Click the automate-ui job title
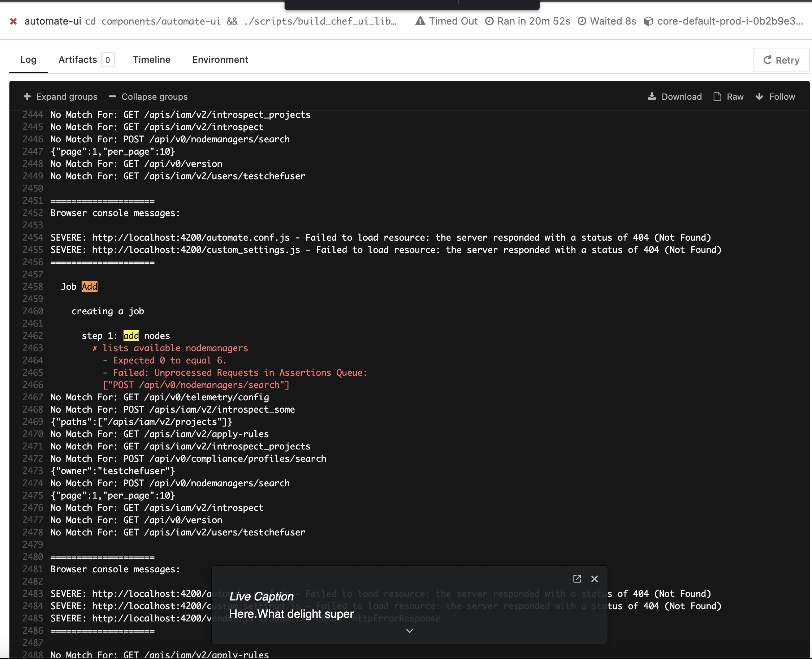The image size is (812, 659). (53, 21)
